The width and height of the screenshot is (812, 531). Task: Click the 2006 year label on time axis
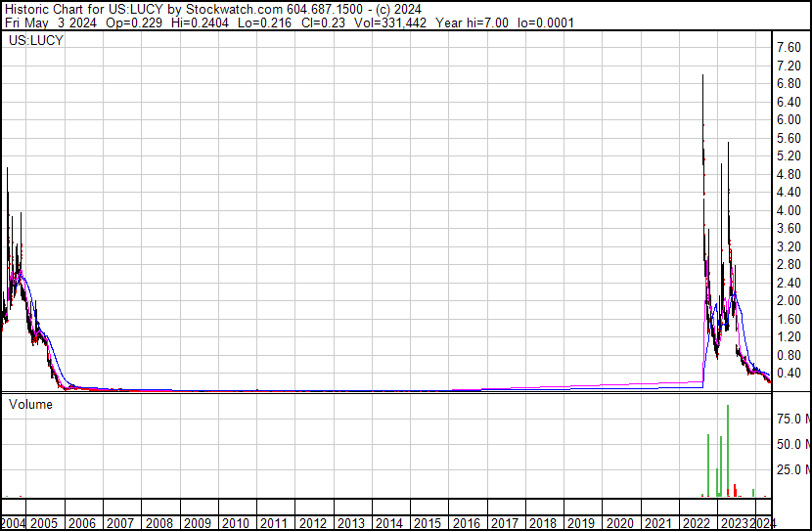(x=82, y=523)
